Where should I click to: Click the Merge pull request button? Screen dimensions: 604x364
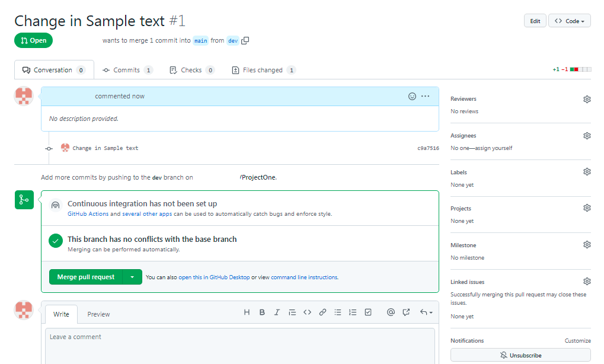point(85,276)
